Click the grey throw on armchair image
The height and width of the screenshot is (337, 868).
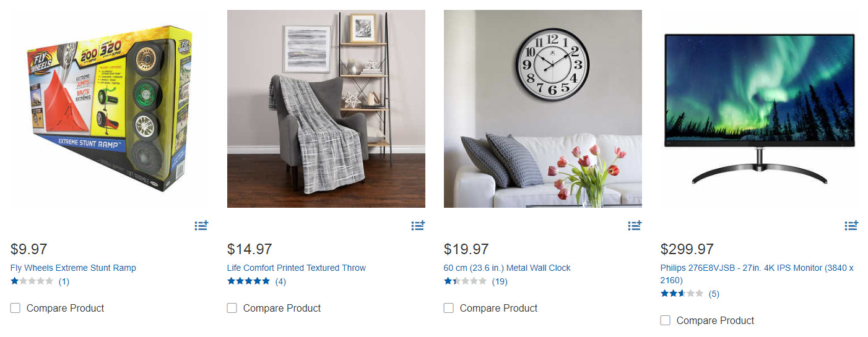pyautogui.click(x=326, y=109)
